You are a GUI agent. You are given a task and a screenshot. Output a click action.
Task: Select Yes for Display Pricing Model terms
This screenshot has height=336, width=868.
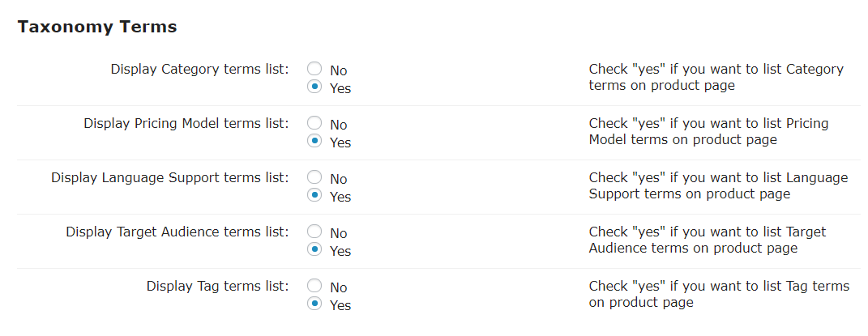click(x=315, y=142)
